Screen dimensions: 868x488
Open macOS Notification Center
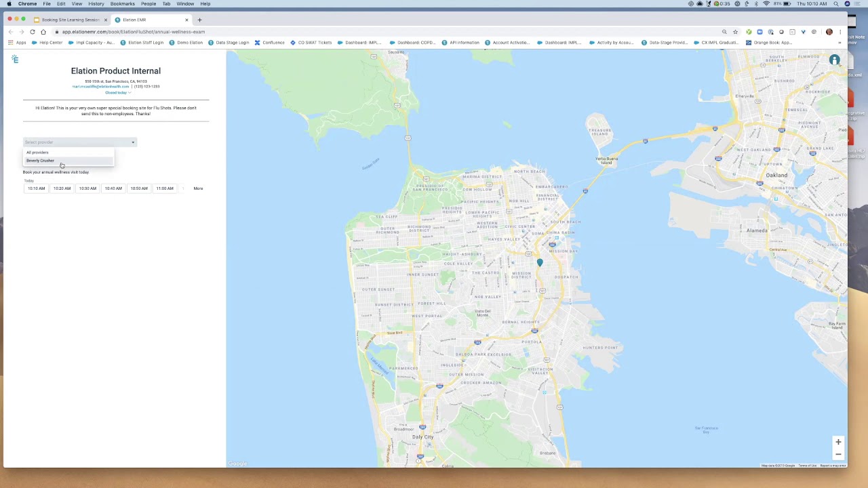point(858,4)
